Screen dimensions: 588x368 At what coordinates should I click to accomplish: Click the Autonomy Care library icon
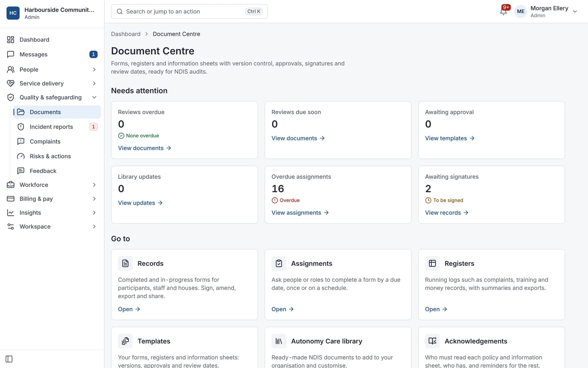point(279,341)
